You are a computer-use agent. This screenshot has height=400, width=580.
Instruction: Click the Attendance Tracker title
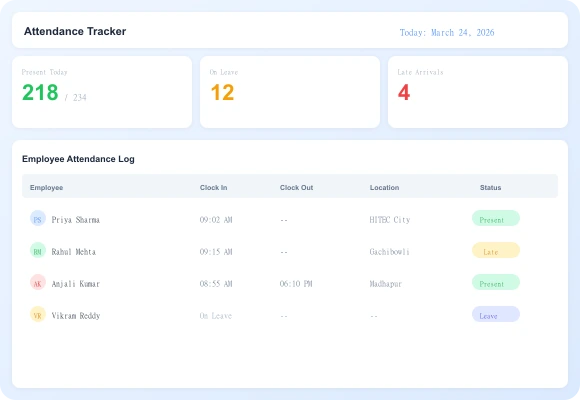[x=75, y=31]
